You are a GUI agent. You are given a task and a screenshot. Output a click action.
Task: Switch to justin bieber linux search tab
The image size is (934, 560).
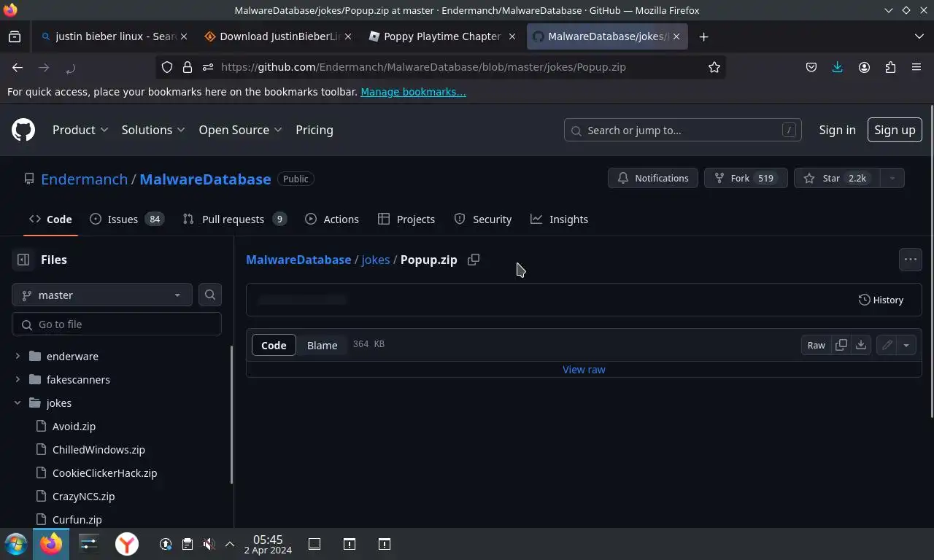coord(113,36)
